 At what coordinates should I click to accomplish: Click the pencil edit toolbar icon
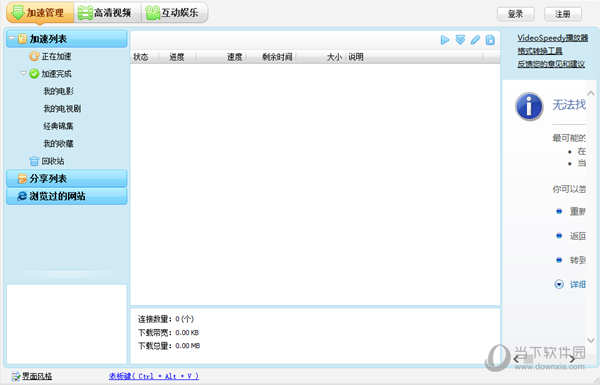tap(475, 40)
